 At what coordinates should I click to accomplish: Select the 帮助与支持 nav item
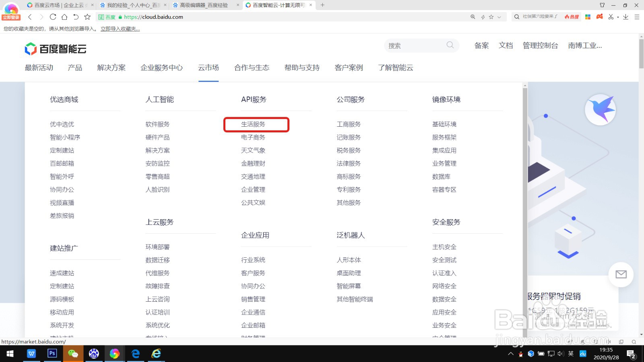[302, 68]
